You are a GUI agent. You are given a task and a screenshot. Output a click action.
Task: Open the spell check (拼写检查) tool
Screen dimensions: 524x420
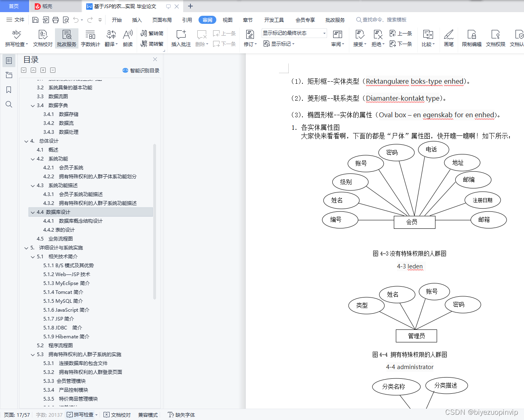[17, 38]
